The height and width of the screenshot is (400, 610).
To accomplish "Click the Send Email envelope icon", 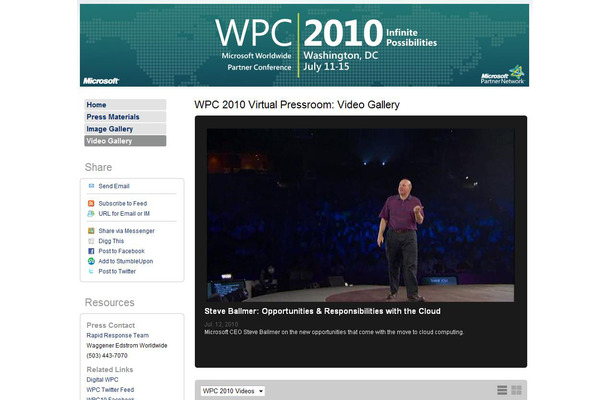I will (91, 186).
